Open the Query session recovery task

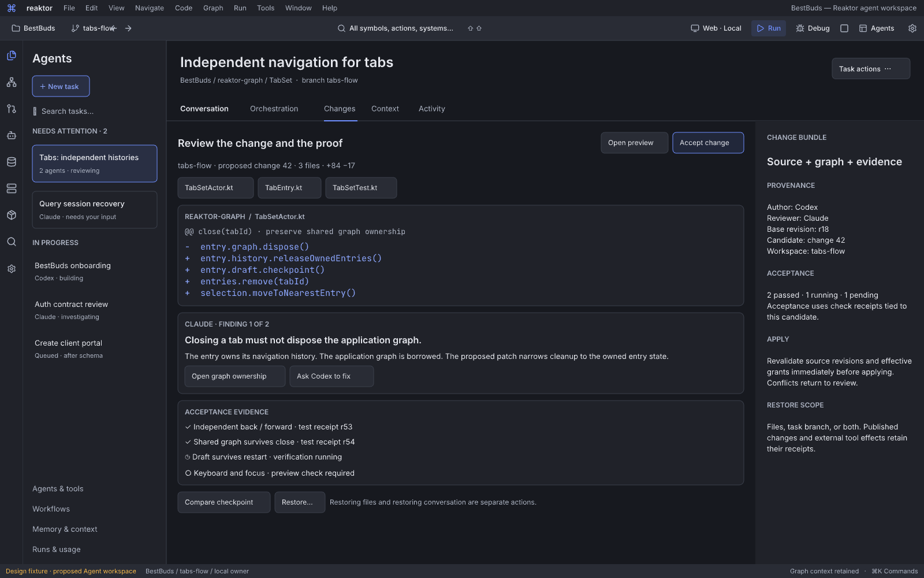point(95,210)
